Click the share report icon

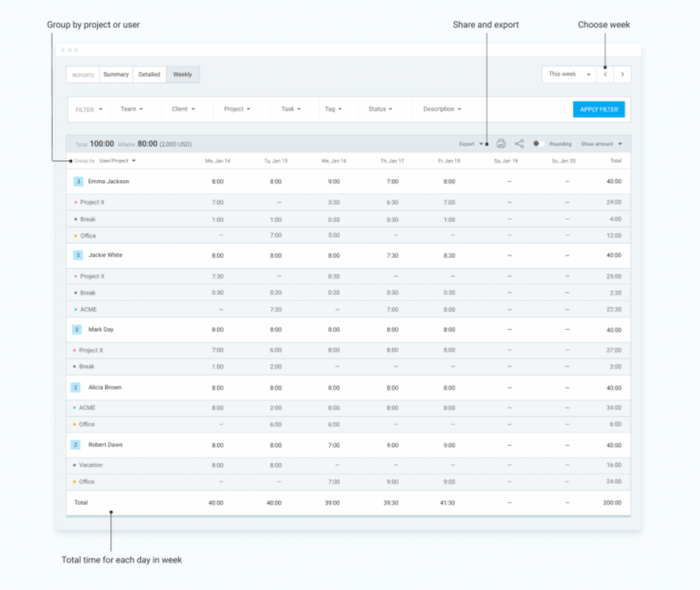click(x=519, y=144)
